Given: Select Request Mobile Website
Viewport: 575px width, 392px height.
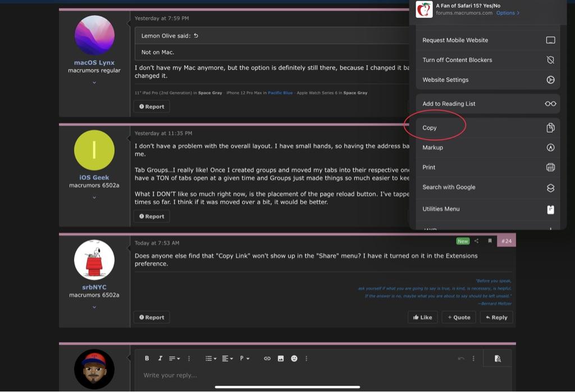Looking at the screenshot, I should coord(488,40).
